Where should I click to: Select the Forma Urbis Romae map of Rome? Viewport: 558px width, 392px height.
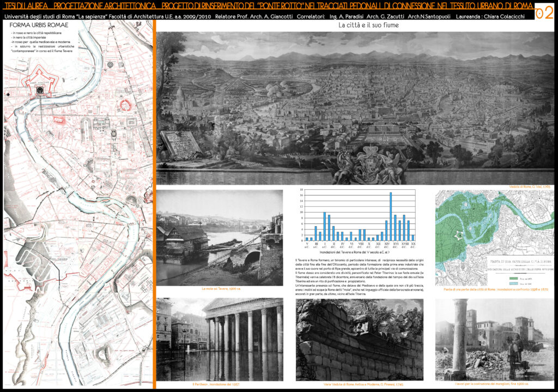point(78,203)
